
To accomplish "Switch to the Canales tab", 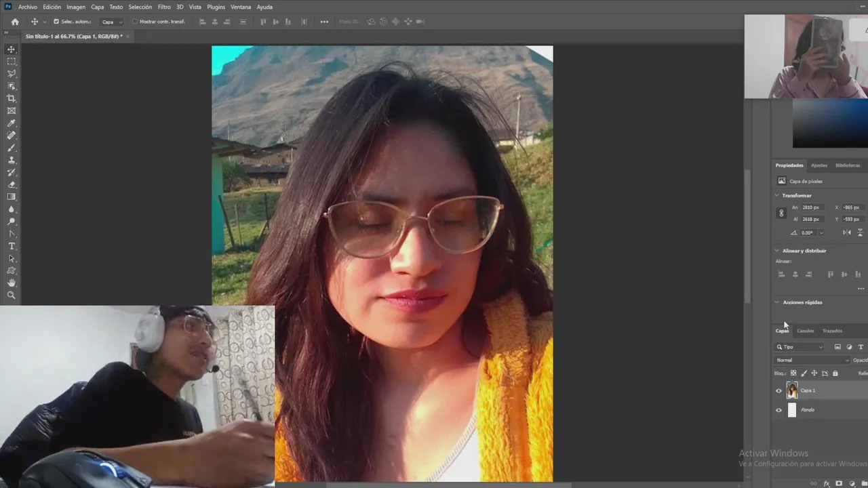I will (805, 331).
